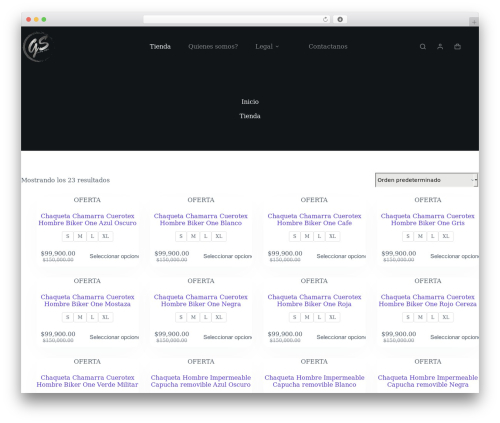Open the user account icon
Viewport: 500px width, 423px height.
click(440, 47)
